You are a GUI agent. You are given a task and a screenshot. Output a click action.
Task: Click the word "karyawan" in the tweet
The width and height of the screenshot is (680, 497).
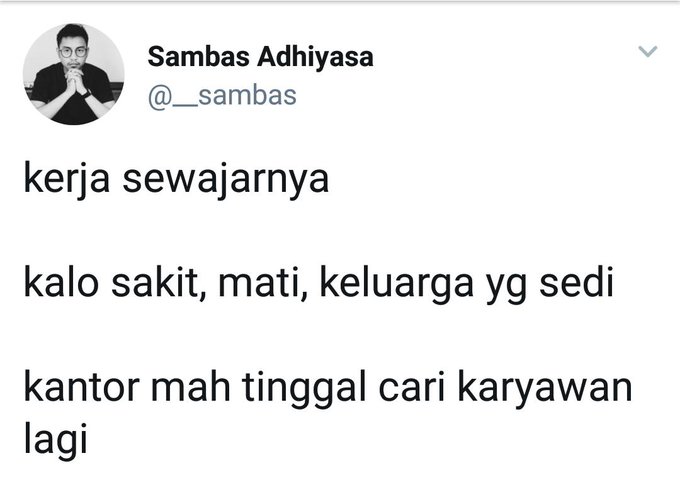[545, 389]
